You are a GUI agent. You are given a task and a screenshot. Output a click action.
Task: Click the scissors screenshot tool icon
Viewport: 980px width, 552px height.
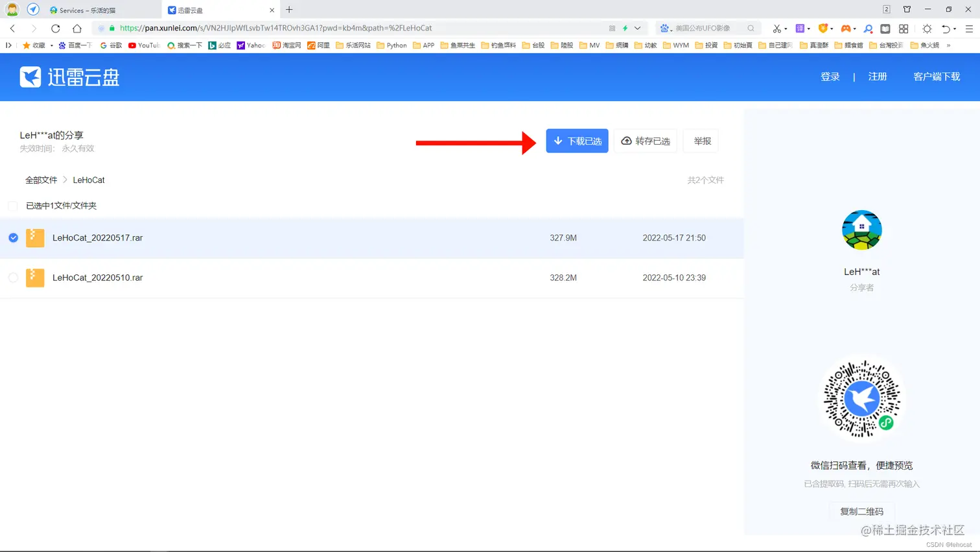(776, 29)
